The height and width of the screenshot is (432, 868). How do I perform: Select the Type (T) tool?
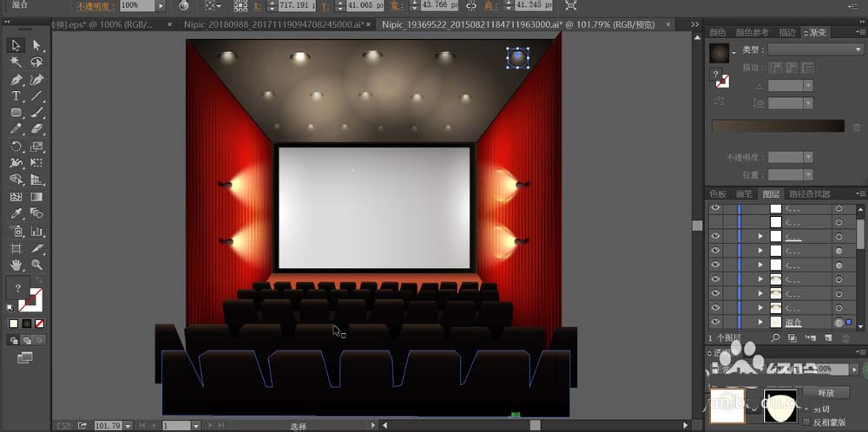tap(16, 95)
